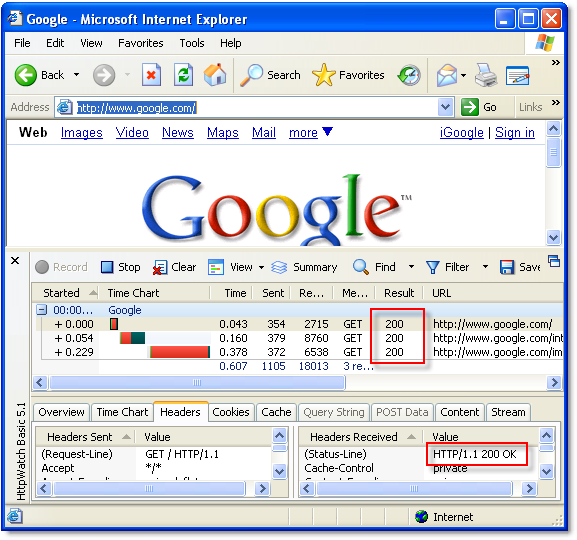Open the Images link
The width and height of the screenshot is (577, 540).
[x=82, y=133]
